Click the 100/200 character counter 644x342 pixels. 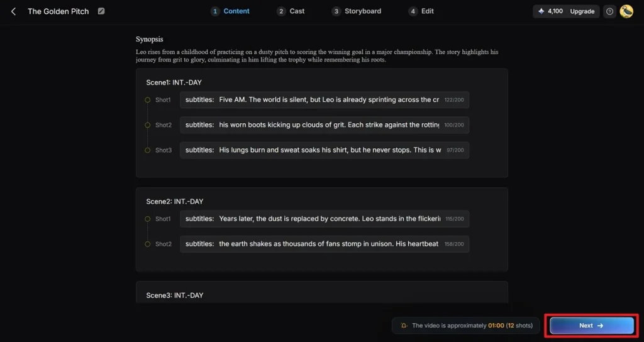click(454, 125)
